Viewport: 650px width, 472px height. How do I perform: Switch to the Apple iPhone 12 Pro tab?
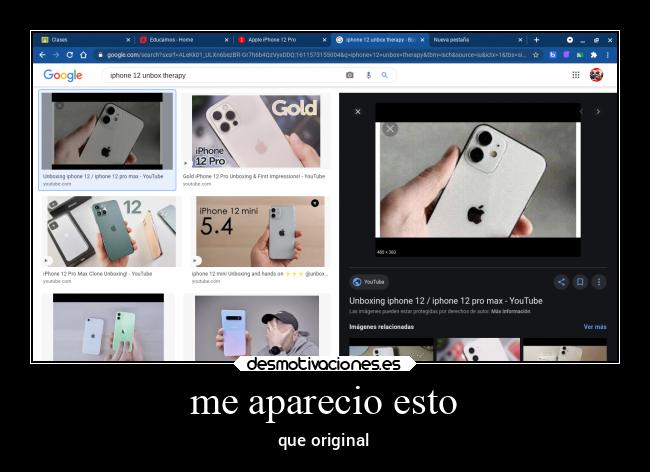282,40
